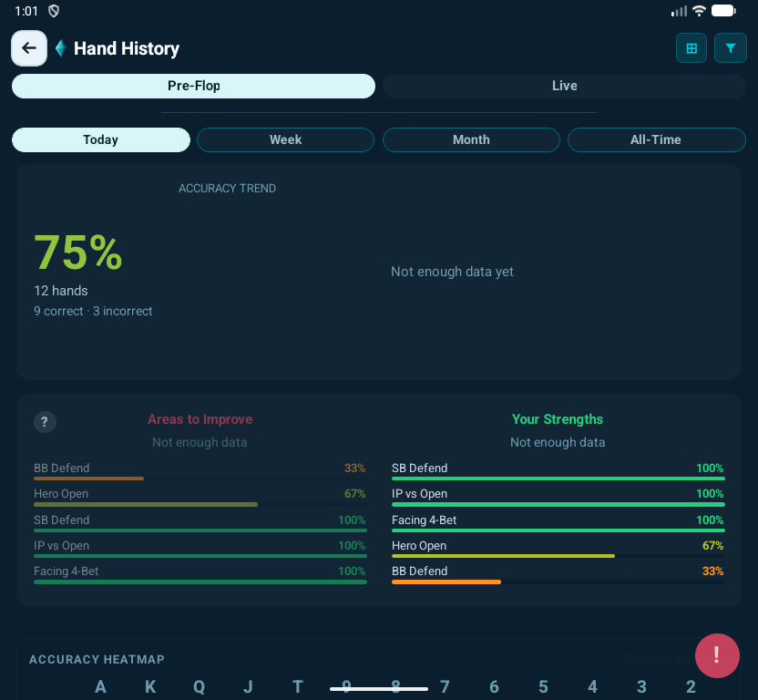This screenshot has height=700, width=758.
Task: Open the filter funnel icon
Action: click(730, 48)
